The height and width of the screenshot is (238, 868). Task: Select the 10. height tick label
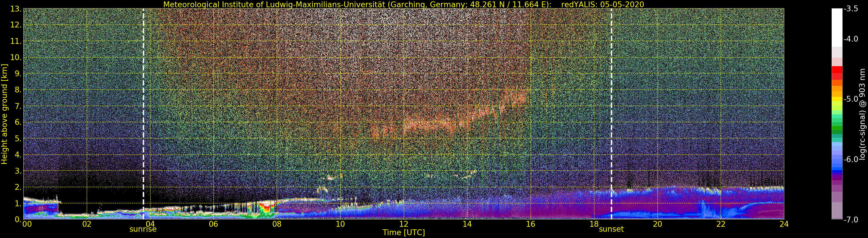16,57
